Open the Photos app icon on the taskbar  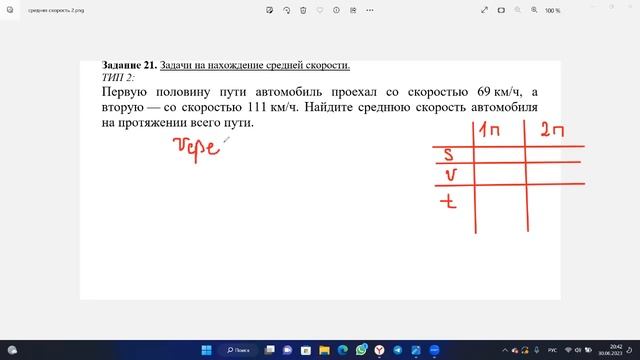coord(416,350)
